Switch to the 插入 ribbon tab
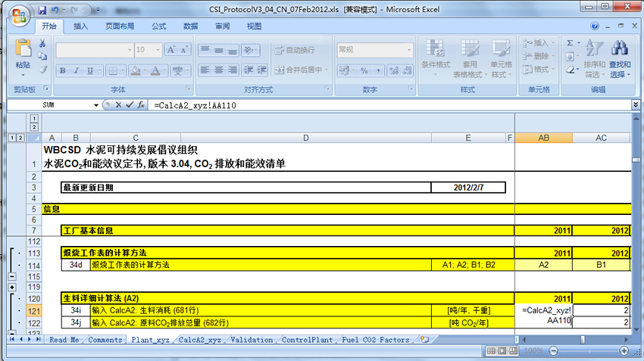Viewport: 644px width, 361px height. [80, 26]
